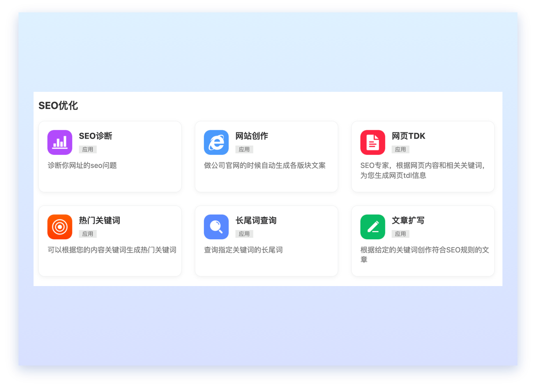Click the description 诊断你网址的seo问题
This screenshot has width=536, height=392.
pyautogui.click(x=82, y=166)
